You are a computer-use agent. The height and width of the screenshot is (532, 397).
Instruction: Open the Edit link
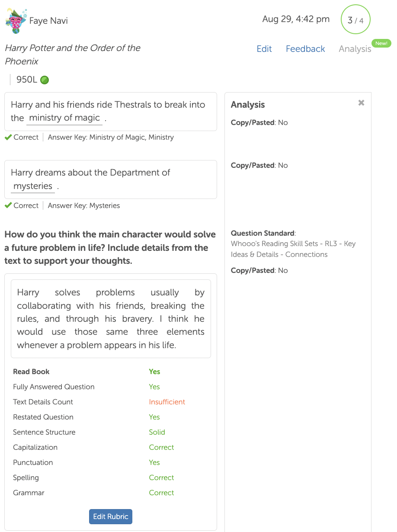coord(264,49)
